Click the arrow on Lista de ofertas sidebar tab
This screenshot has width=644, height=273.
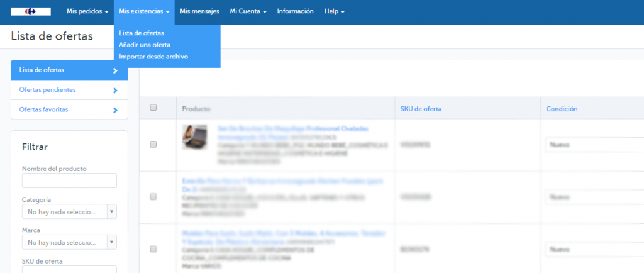[x=115, y=70]
